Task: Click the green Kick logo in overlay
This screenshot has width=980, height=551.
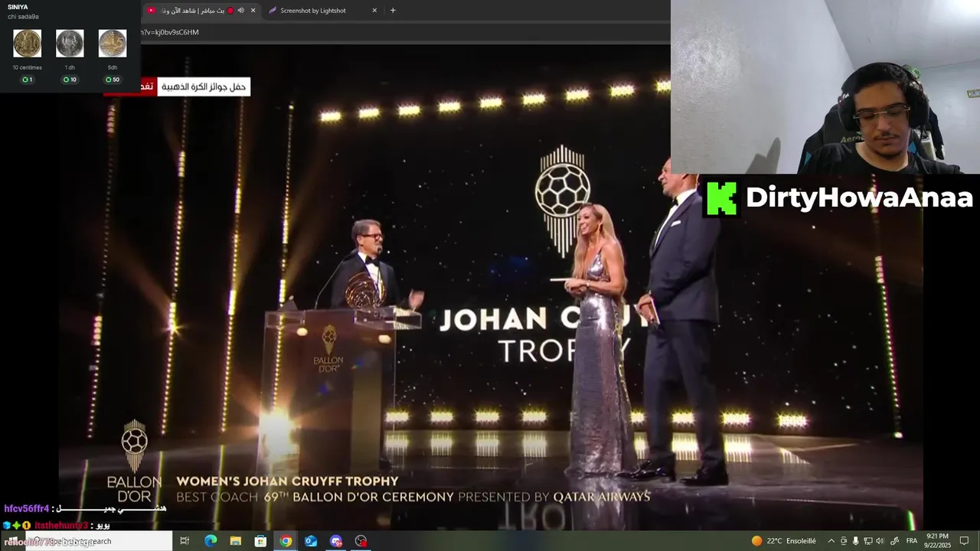Action: [x=721, y=198]
